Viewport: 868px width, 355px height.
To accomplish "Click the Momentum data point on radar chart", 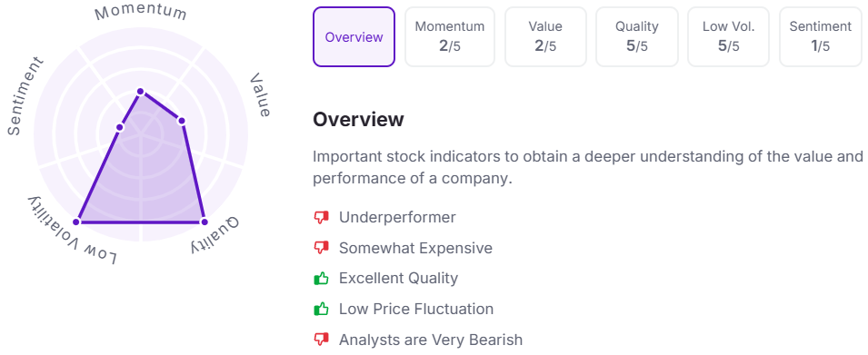I will [x=141, y=91].
